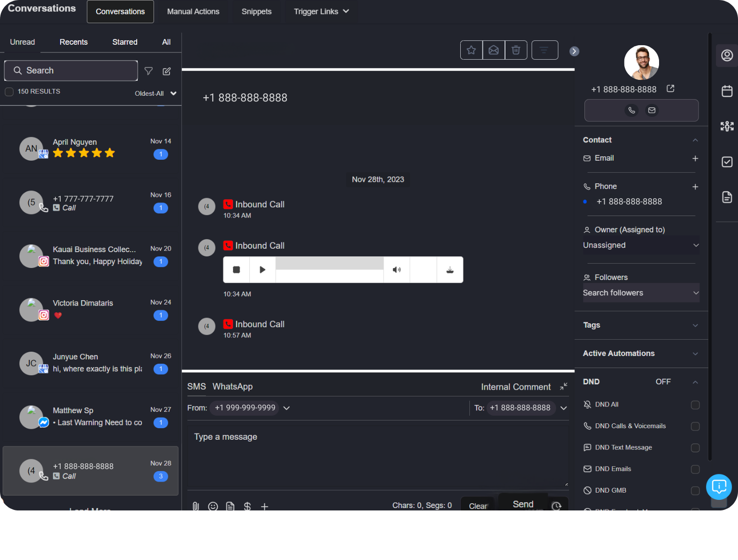Screen dimensions: 738x560
Task: Download the call recording
Action: point(450,270)
